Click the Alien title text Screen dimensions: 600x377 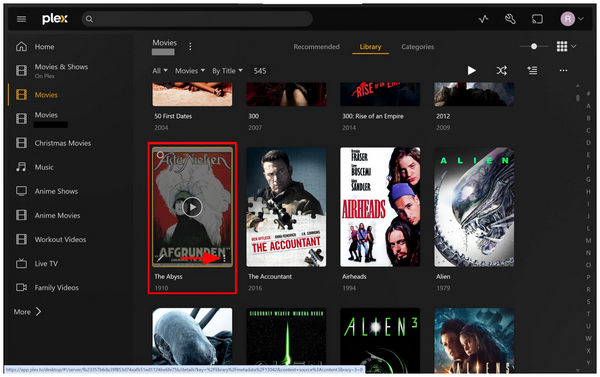point(443,276)
